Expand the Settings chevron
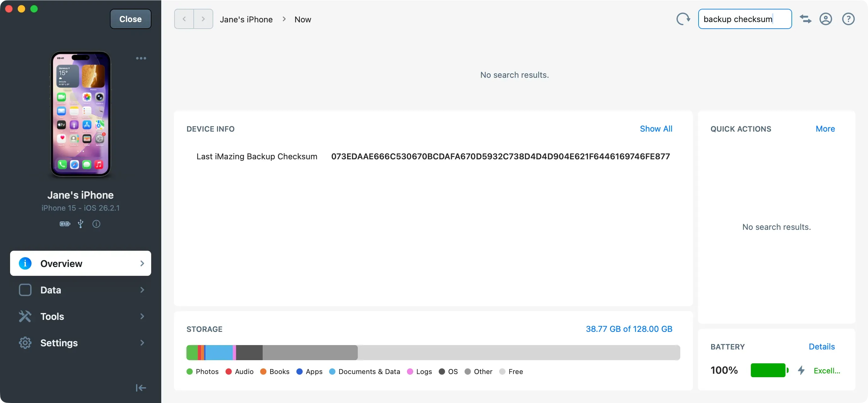Viewport: 868px width, 403px height. [142, 343]
